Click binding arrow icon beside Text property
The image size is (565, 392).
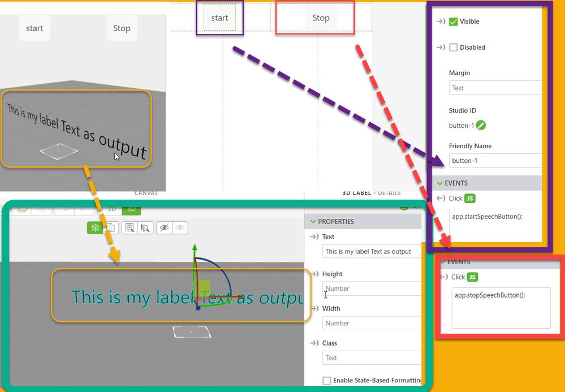[x=314, y=236]
